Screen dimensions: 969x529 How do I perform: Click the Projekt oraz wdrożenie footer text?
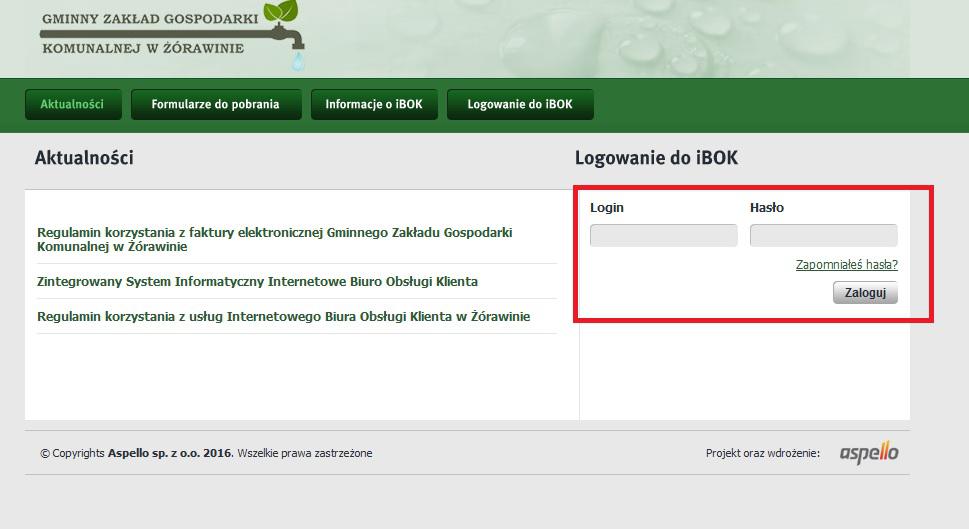pos(763,453)
